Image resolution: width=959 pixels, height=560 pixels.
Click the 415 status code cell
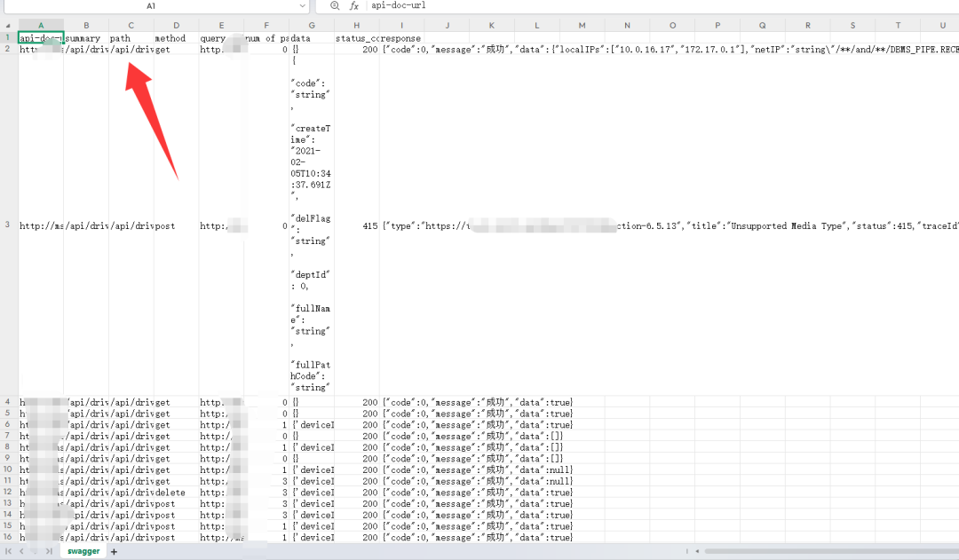(357, 225)
